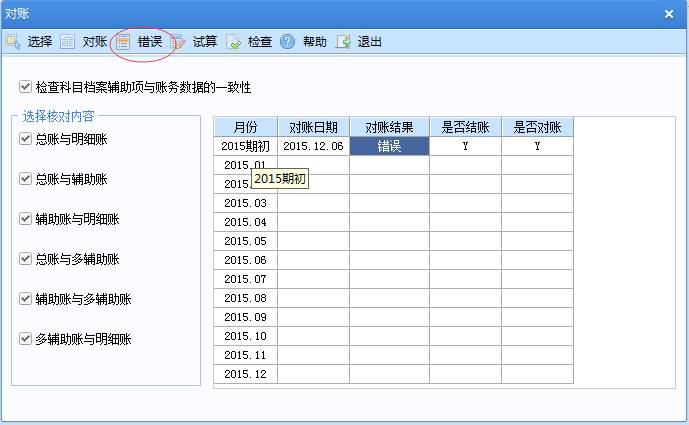
Task: Disable the 多辅助账与明细账 checkbox
Action: 26,339
